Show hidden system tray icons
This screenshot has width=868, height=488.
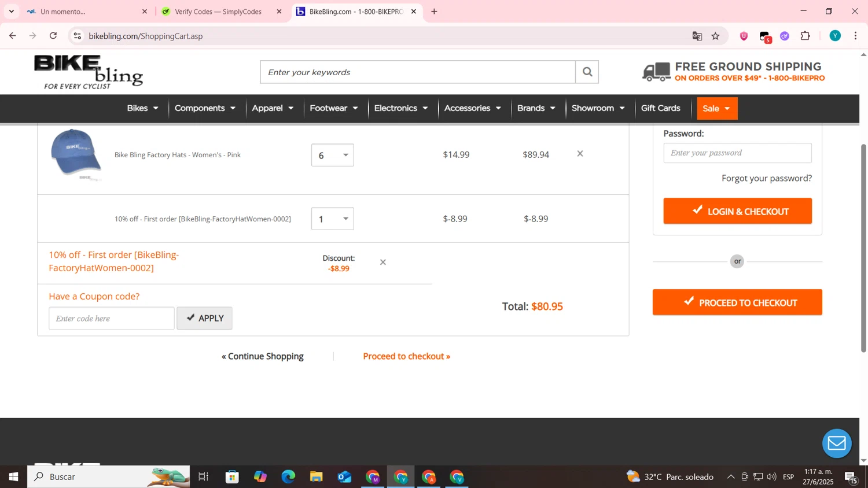pos(731,477)
